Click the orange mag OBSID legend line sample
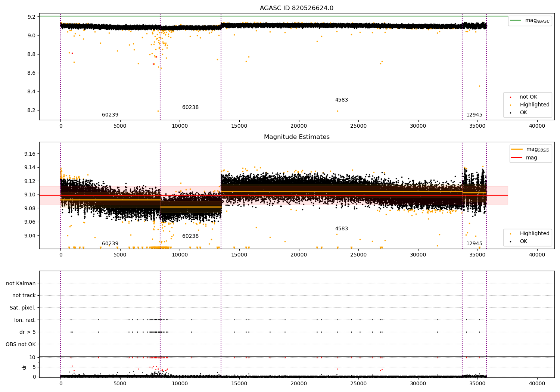The width and height of the screenshot is (560, 392). point(517,149)
